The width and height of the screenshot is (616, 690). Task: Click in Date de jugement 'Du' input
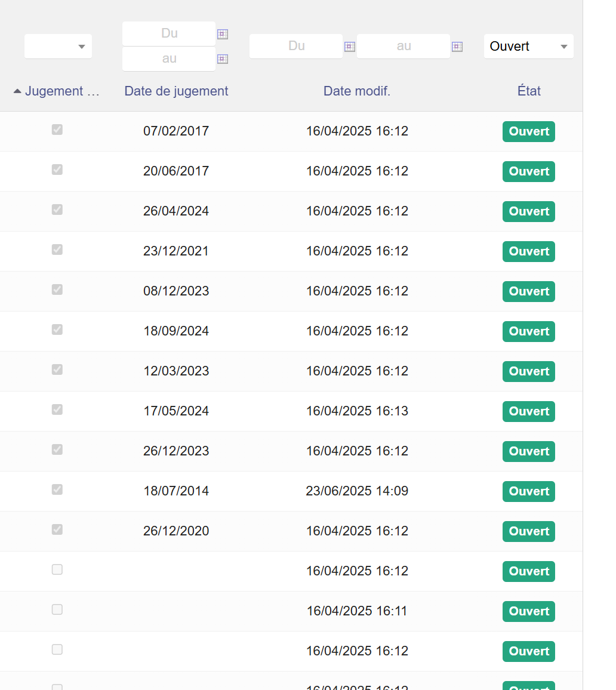[169, 33]
